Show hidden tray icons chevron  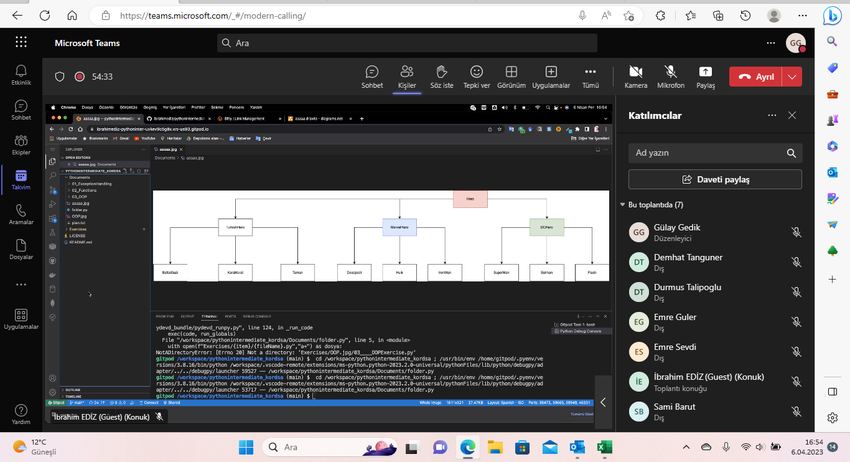click(x=686, y=447)
